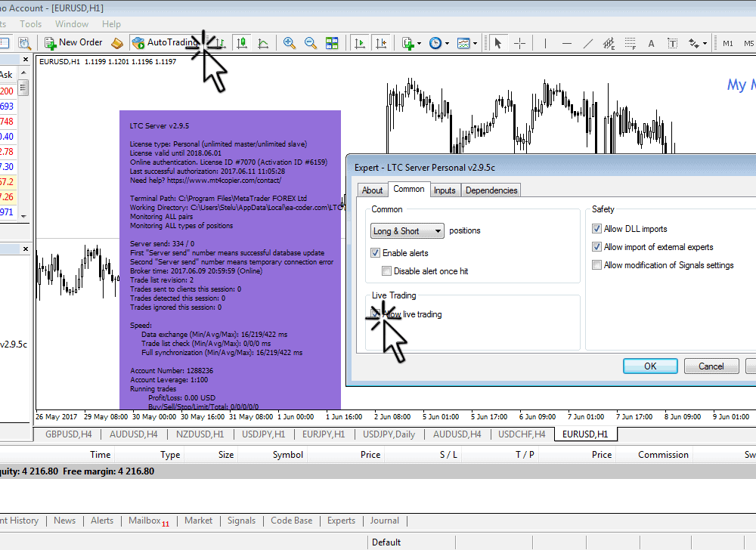Open the Journal terminal tab

(384, 521)
